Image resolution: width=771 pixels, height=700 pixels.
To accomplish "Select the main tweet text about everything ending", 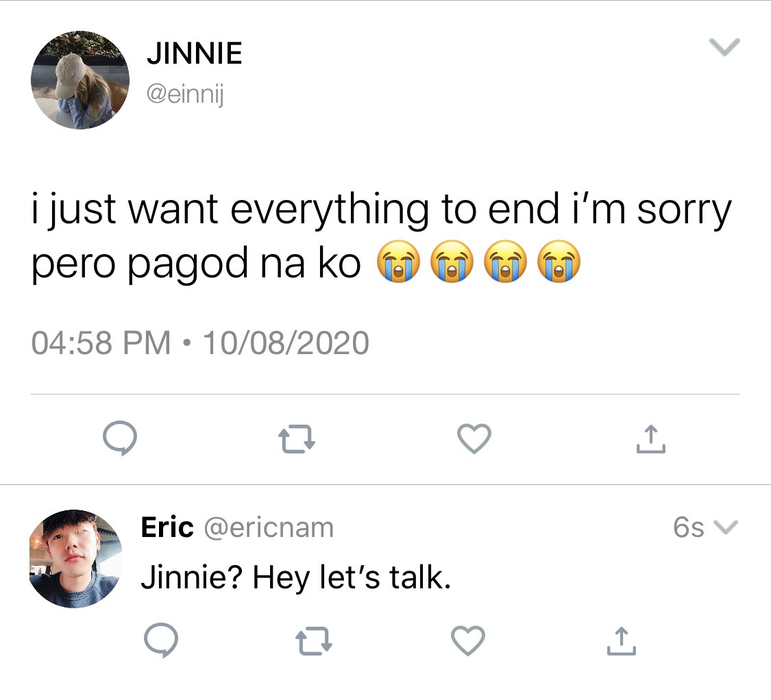I will coord(382,236).
